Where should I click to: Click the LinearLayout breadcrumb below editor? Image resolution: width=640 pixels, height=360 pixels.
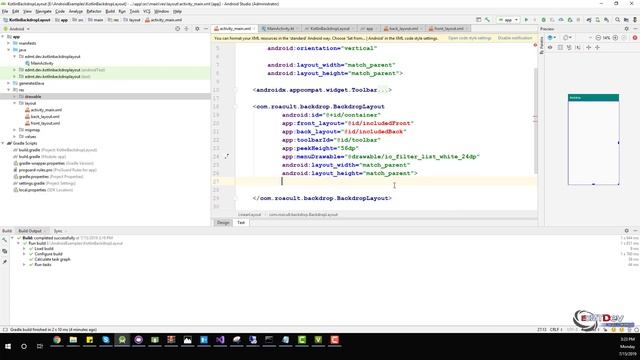pos(249,214)
